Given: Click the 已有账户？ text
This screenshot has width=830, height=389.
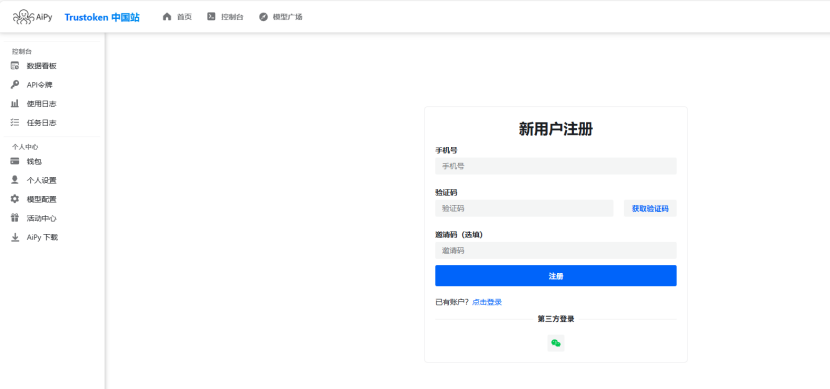Looking at the screenshot, I should pos(452,302).
